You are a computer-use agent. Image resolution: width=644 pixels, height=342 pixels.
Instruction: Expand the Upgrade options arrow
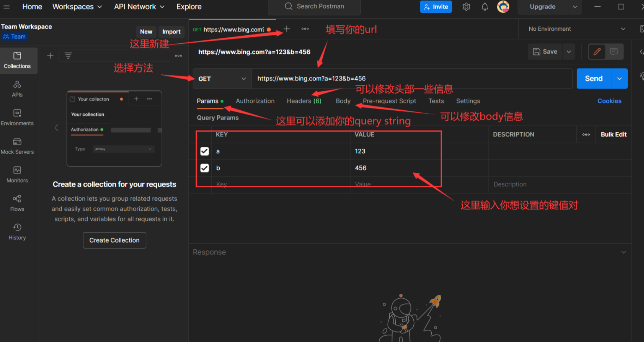point(575,7)
